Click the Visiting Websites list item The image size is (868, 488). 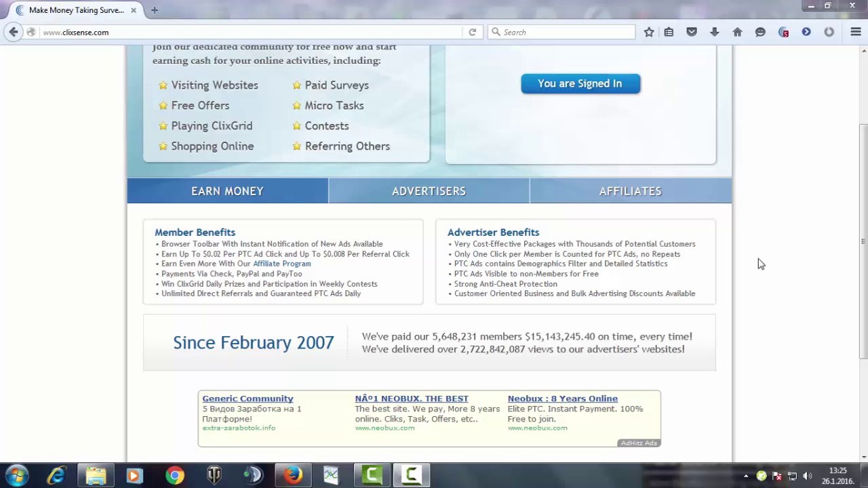point(214,85)
